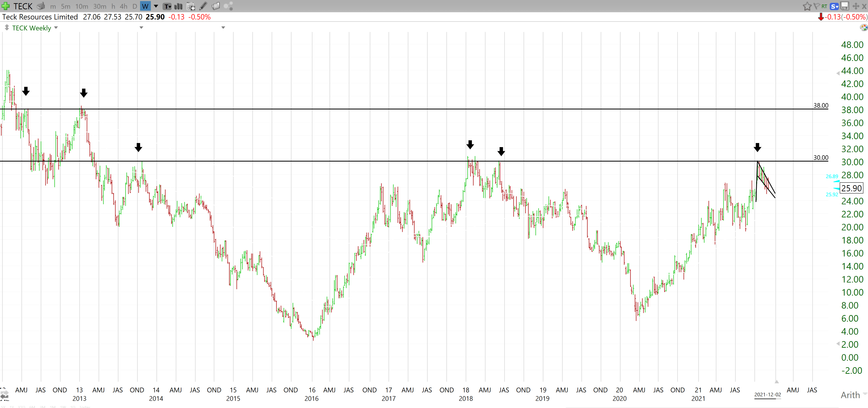
Task: Click the save floppy disk icon
Action: point(844,6)
